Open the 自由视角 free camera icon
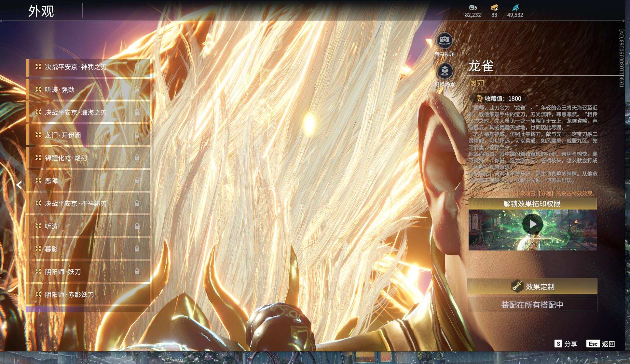This screenshot has height=364, width=630. pyautogui.click(x=444, y=41)
